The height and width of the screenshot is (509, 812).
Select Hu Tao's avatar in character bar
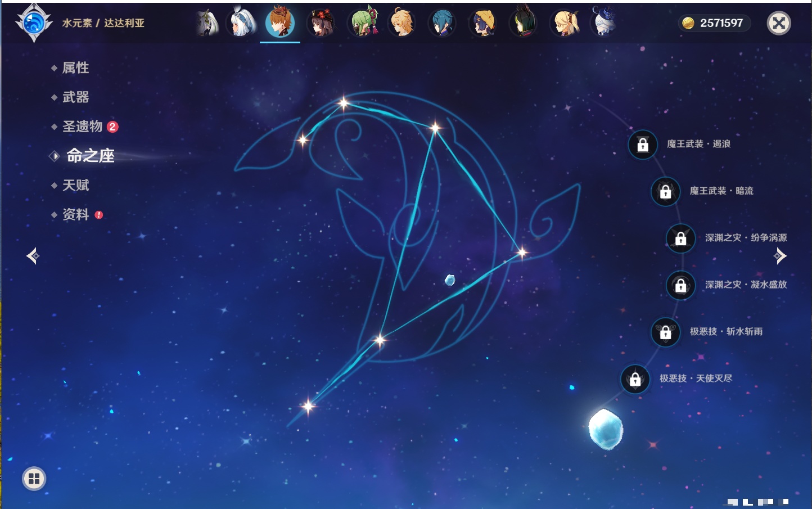[x=321, y=23]
